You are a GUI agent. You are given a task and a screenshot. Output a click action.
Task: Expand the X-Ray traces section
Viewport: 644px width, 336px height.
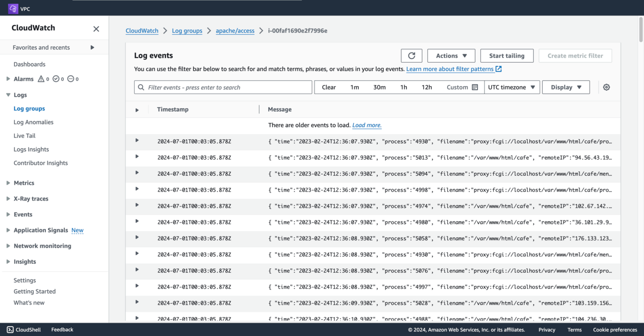point(8,199)
